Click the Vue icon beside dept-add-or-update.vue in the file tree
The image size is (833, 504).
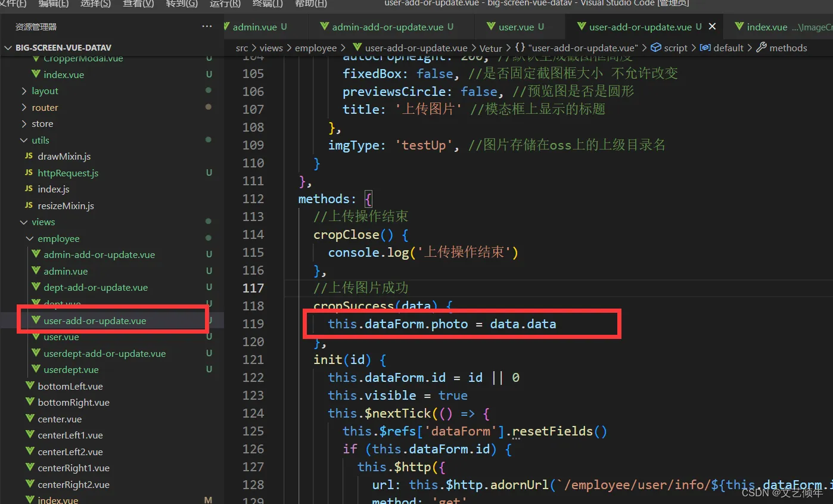36,287
